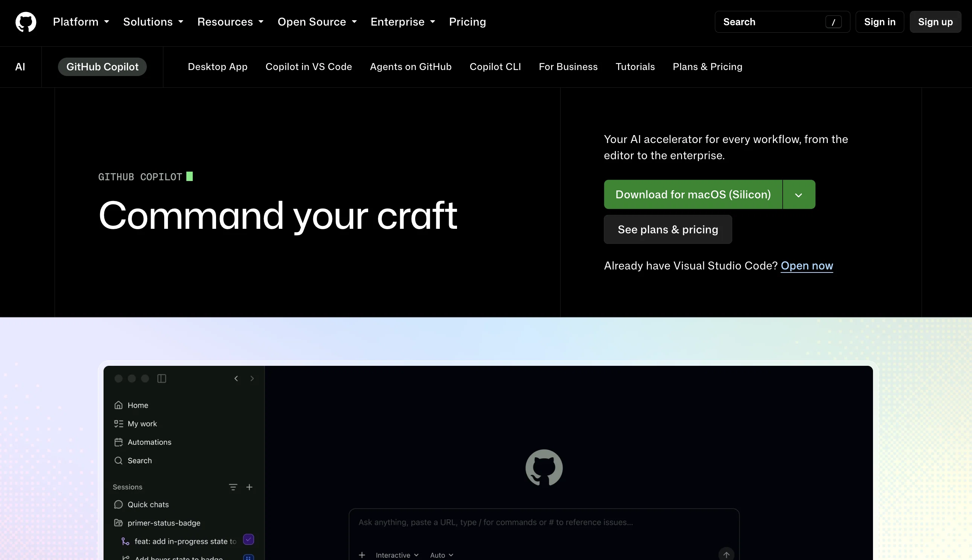Open Quick chats in Sessions list

pyautogui.click(x=142, y=504)
